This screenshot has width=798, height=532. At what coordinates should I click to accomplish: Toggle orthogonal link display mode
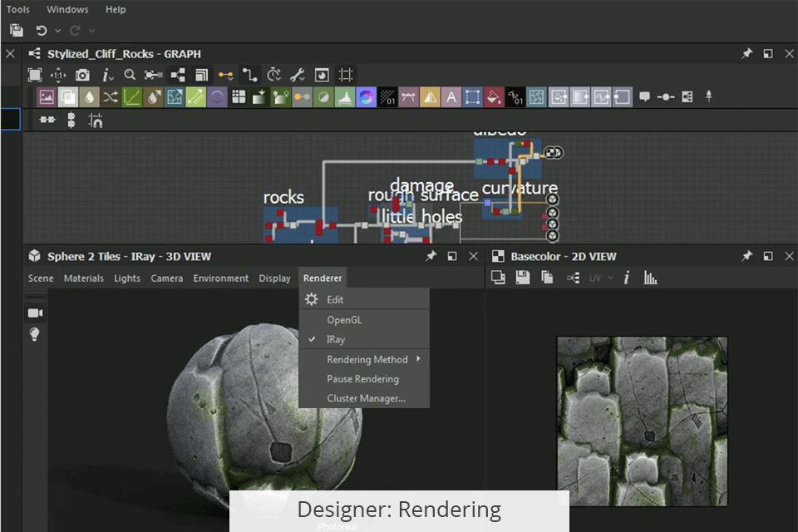coord(249,76)
